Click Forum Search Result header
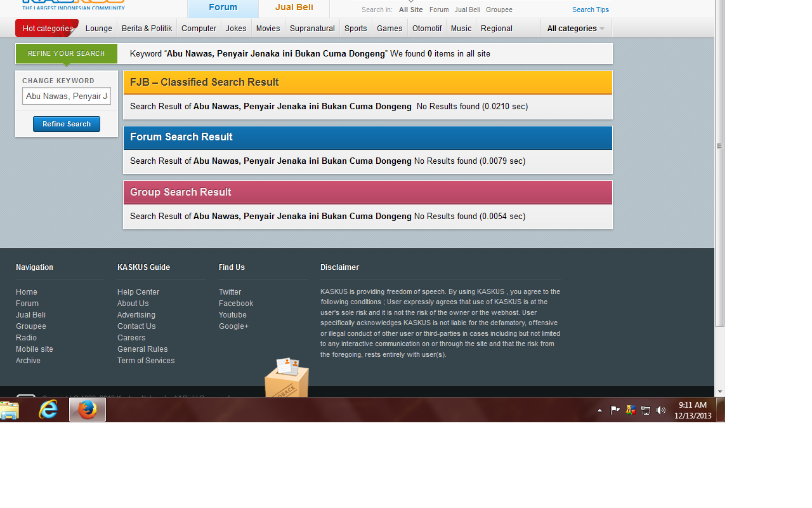Image resolution: width=812 pixels, height=508 pixels. (368, 137)
